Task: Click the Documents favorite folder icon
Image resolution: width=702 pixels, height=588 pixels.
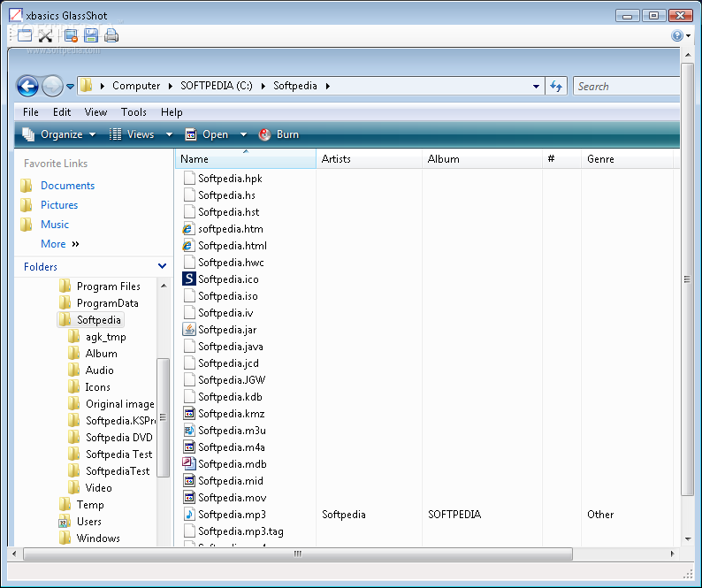Action: [x=27, y=186]
